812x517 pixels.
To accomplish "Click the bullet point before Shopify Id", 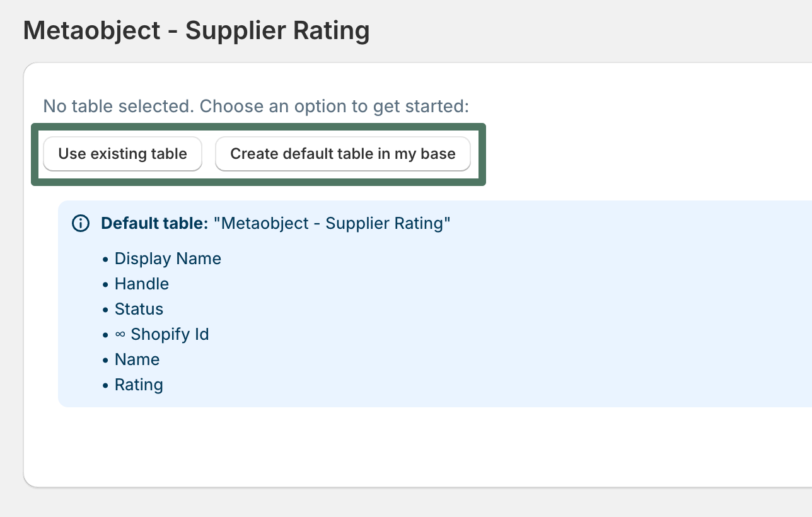I will click(x=105, y=335).
